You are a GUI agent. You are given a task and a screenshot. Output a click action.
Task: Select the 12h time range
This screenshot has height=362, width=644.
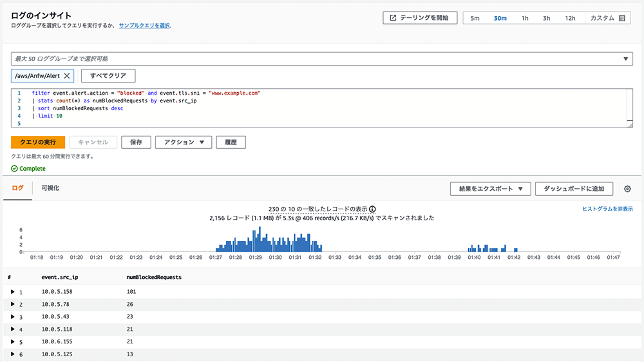pyautogui.click(x=570, y=18)
